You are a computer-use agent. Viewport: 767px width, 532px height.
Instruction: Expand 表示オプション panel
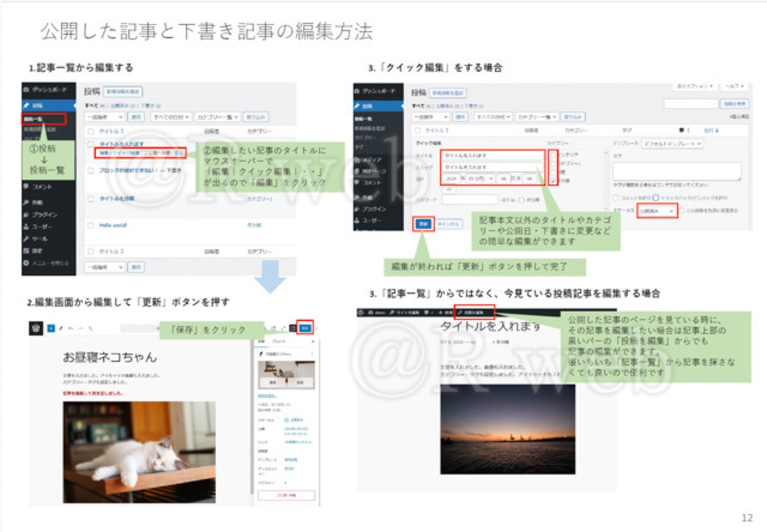[x=695, y=86]
